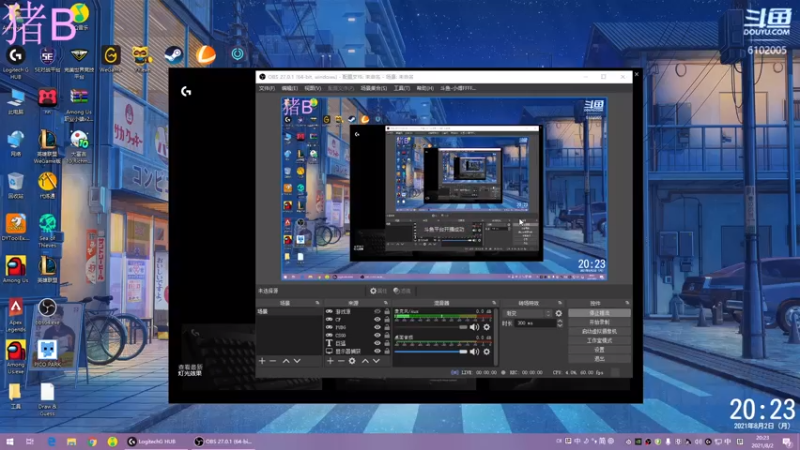Screen dimensions: 800x450
Task: Select Among Us.exe desktop icon
Action: point(16,357)
